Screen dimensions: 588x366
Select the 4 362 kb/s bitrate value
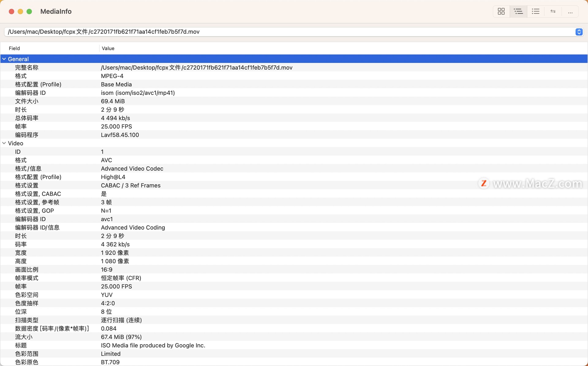coord(115,244)
